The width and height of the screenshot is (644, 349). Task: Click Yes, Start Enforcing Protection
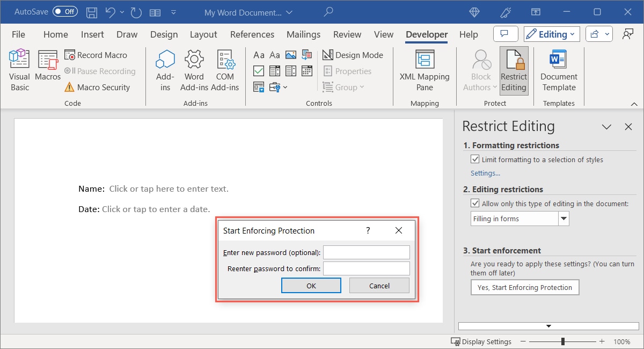tap(524, 287)
